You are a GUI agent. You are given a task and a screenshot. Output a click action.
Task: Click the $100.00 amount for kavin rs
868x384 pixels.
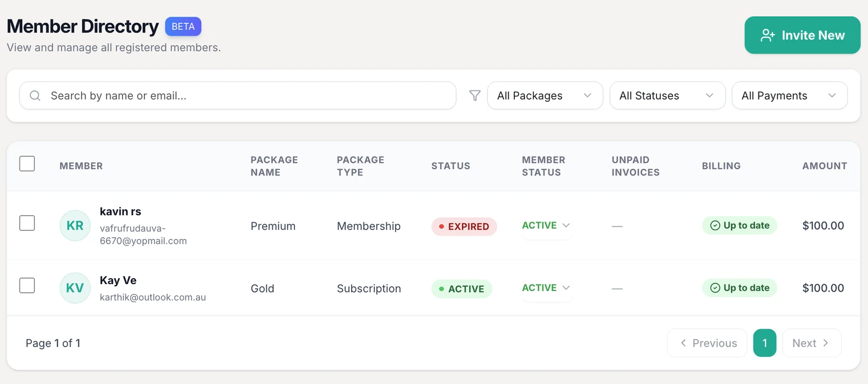coord(823,225)
